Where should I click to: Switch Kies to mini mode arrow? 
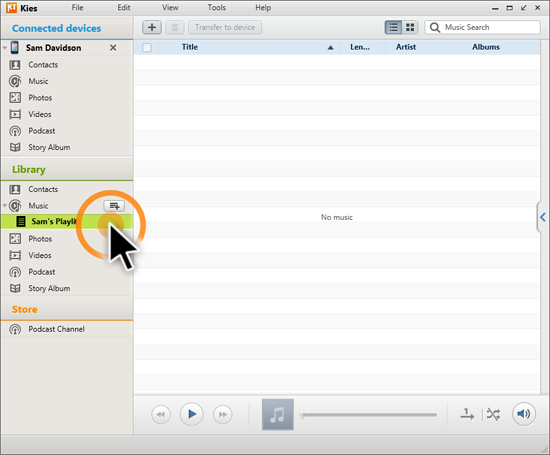[x=523, y=8]
